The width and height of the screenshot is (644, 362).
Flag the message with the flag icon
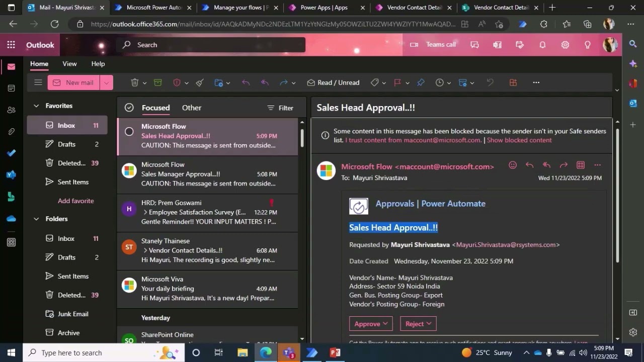pyautogui.click(x=397, y=82)
